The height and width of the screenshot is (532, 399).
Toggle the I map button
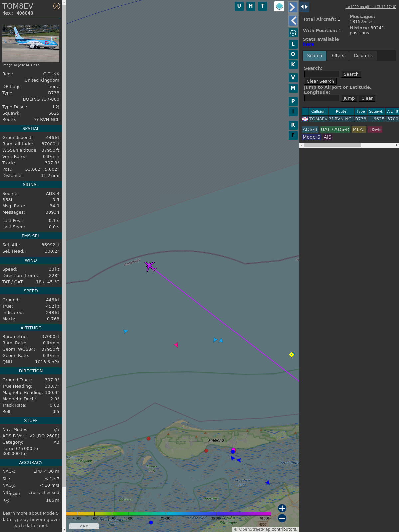point(293,112)
